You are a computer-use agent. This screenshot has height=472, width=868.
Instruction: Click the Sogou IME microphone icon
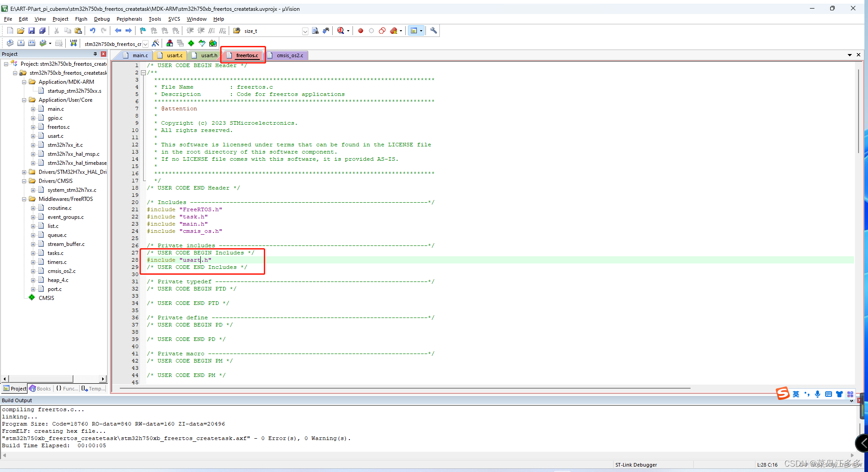click(818, 394)
